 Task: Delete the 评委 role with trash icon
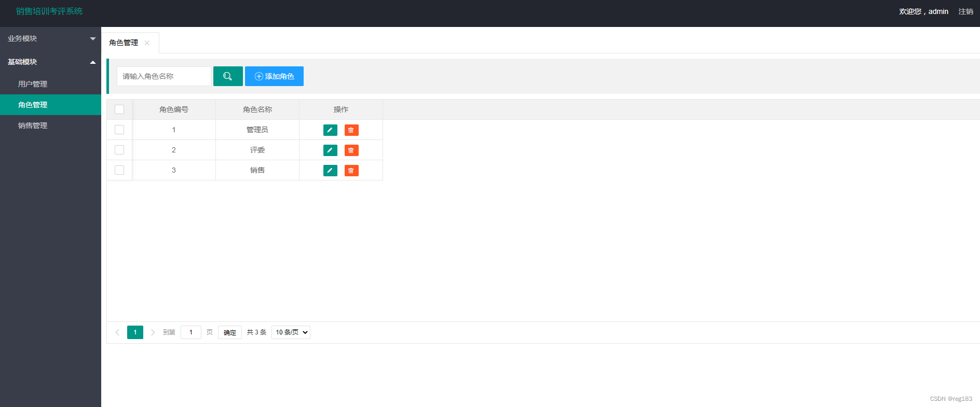pyautogui.click(x=351, y=150)
